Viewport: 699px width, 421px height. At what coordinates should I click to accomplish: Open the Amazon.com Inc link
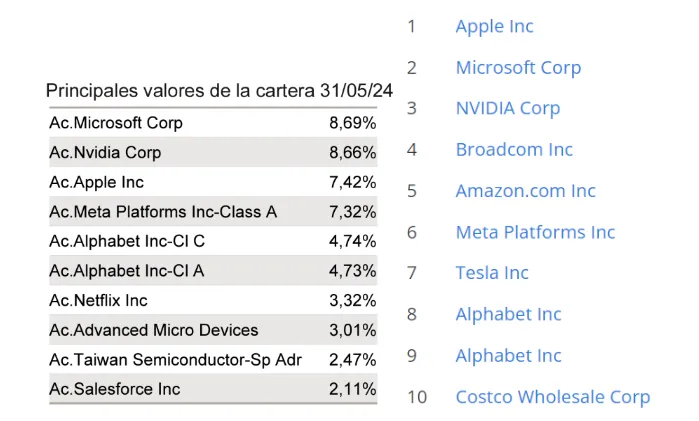pyautogui.click(x=525, y=191)
